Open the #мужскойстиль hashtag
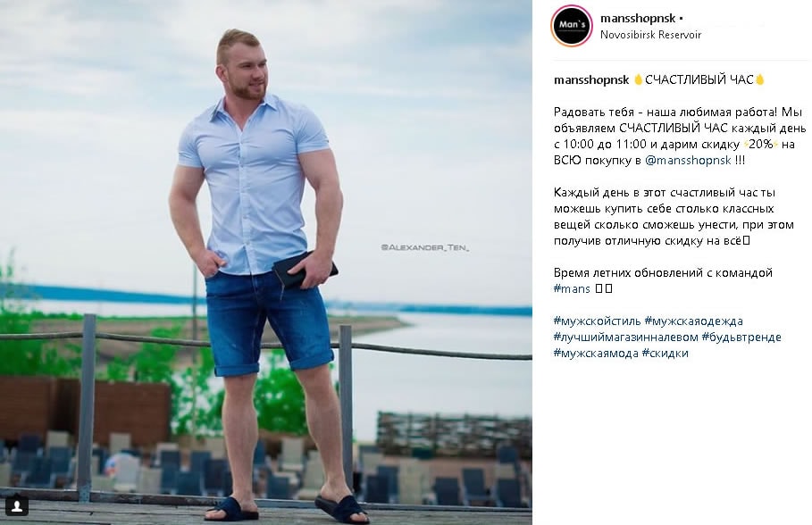812x525 pixels. click(597, 321)
